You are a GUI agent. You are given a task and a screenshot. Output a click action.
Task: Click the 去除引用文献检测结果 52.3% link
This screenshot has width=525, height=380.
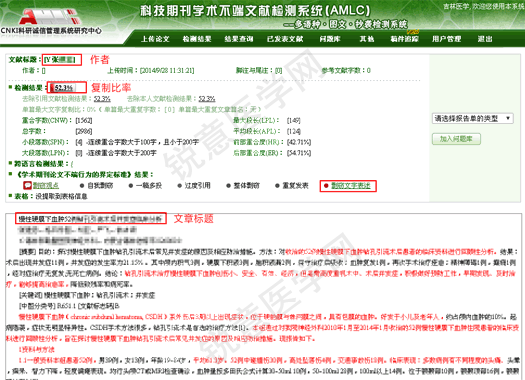pos(102,99)
